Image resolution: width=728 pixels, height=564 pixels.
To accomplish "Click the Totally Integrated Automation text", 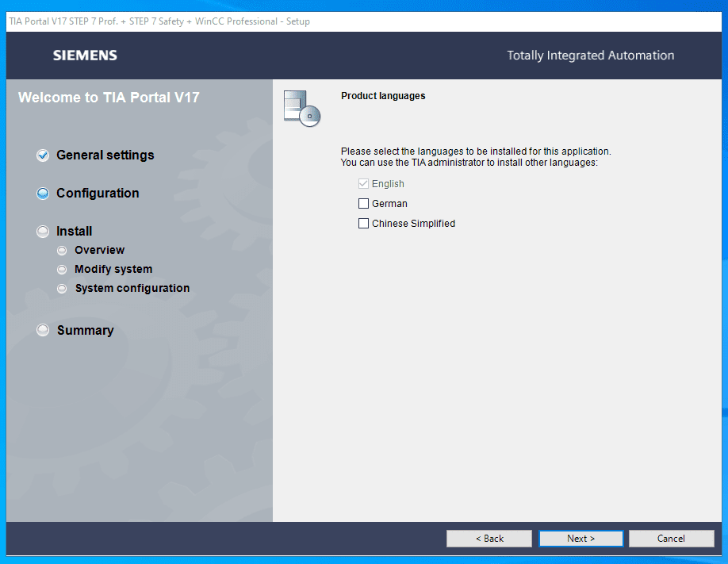I will [x=591, y=56].
